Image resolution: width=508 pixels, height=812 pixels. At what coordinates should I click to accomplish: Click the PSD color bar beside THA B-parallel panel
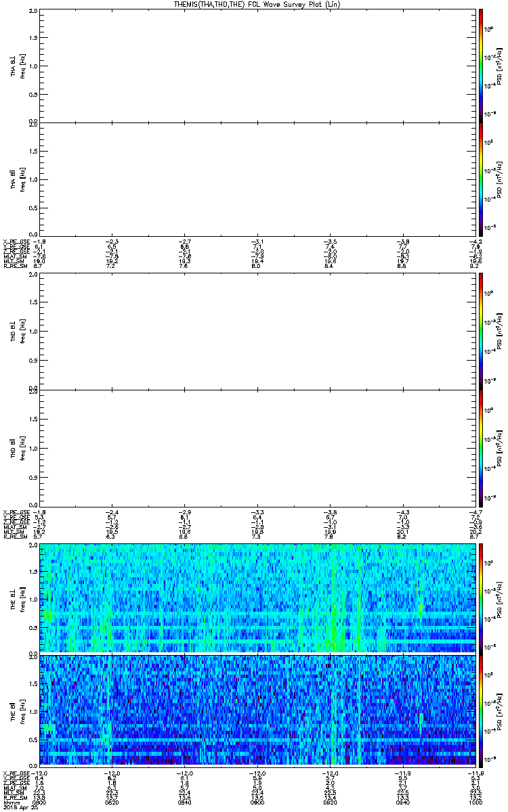coord(481,179)
